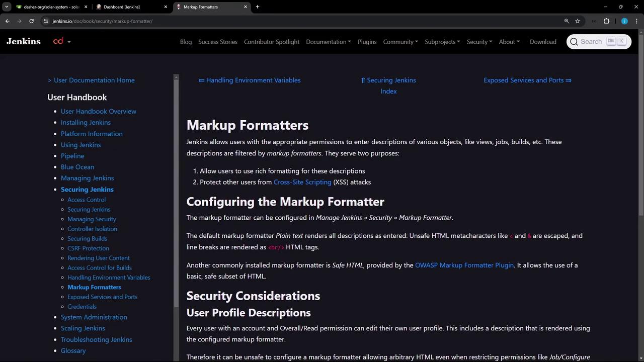
Task: Open the bold Securing Jenkins section link
Action: (87, 190)
